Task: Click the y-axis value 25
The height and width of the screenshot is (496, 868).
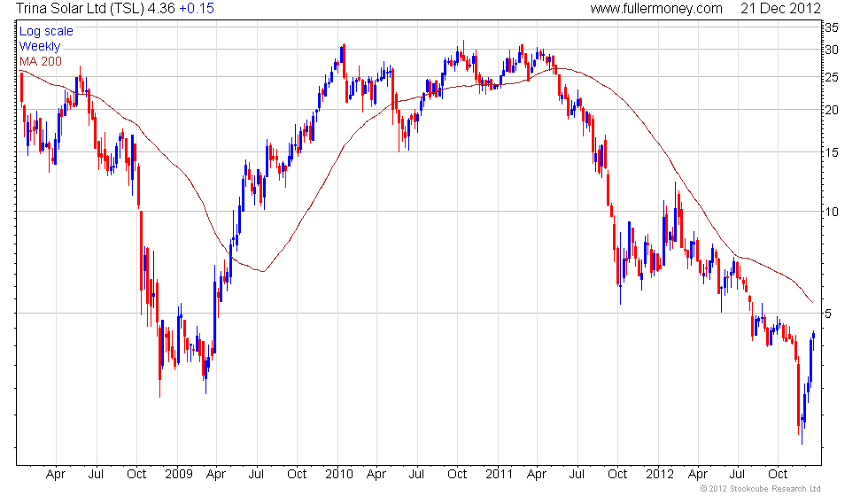Action: tap(832, 78)
